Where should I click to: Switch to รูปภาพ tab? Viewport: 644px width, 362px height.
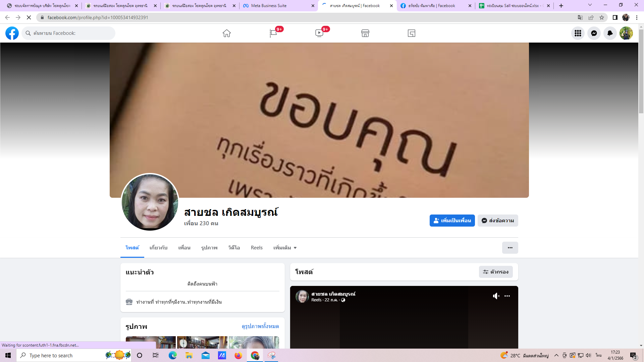coord(209,248)
